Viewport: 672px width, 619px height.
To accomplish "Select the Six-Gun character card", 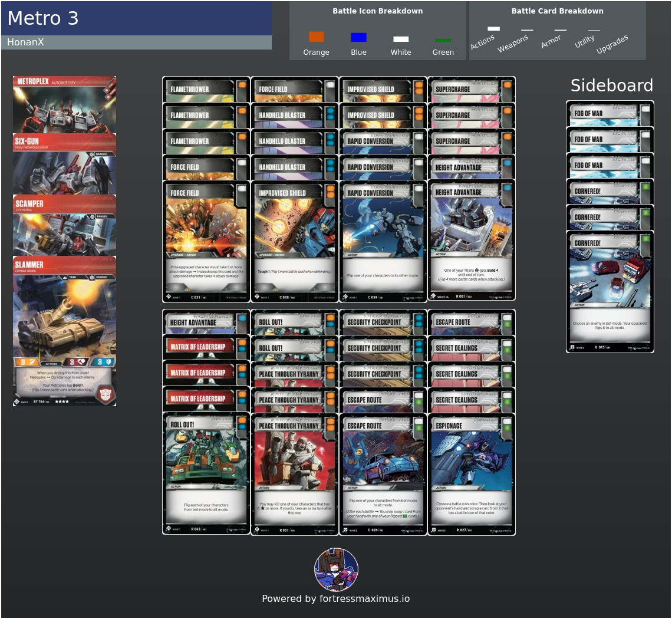I will click(64, 164).
